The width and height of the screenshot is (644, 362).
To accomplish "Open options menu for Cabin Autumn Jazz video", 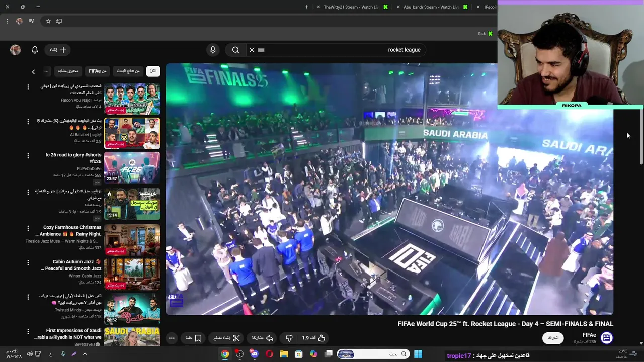I will (28, 262).
